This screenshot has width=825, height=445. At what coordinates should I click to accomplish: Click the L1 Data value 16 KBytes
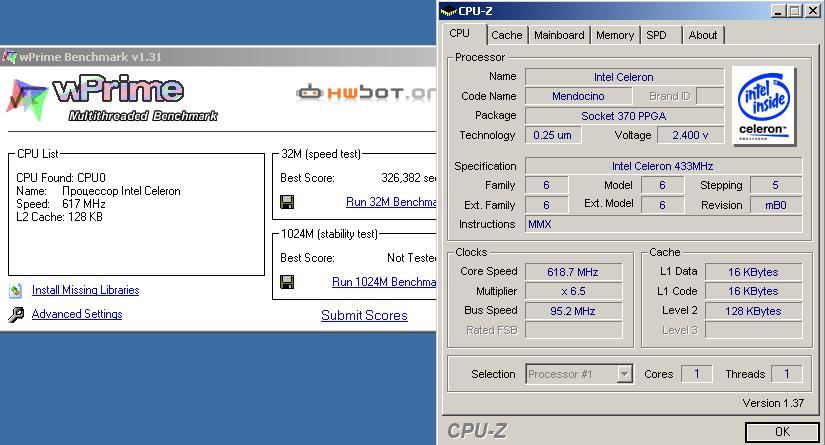[753, 272]
